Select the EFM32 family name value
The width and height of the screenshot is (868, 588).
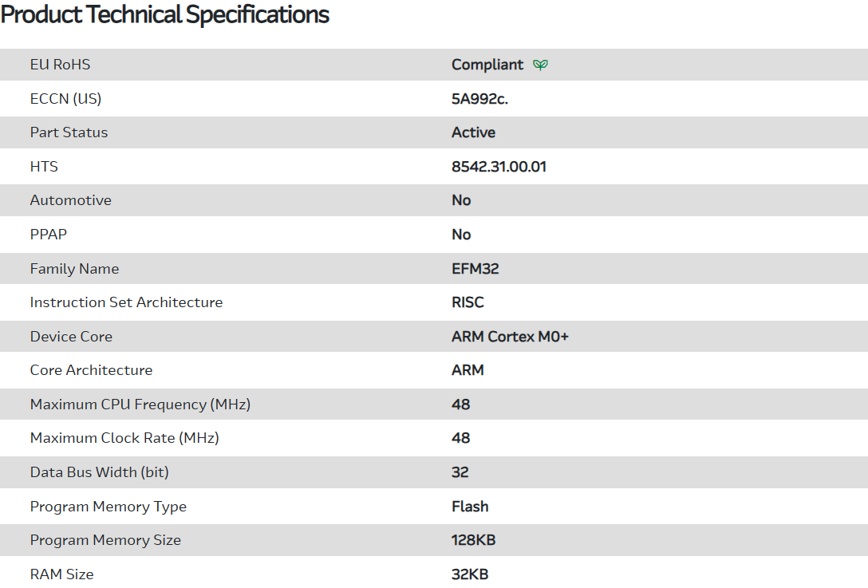pyautogui.click(x=475, y=269)
